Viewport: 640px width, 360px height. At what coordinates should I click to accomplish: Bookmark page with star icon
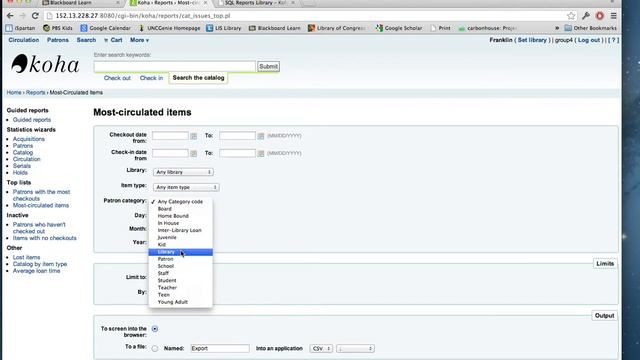(x=571, y=16)
